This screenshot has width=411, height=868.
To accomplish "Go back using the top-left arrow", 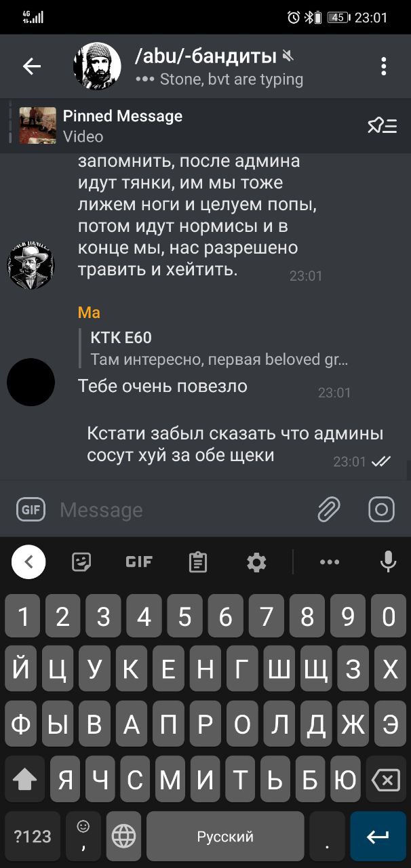I will tap(32, 66).
